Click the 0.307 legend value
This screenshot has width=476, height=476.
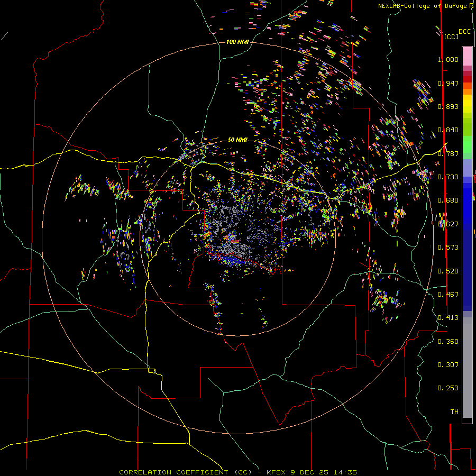[x=448, y=365]
